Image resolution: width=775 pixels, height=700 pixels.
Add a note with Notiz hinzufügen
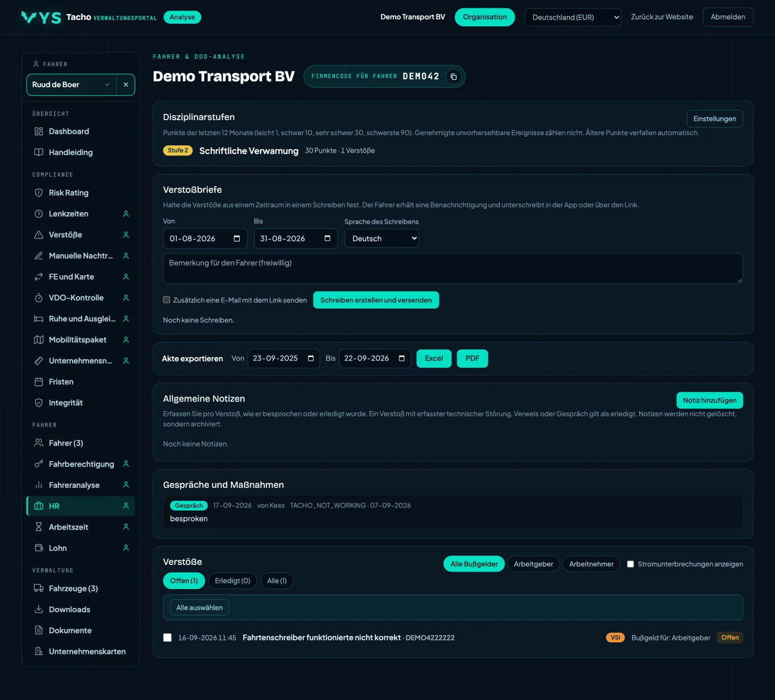click(710, 400)
